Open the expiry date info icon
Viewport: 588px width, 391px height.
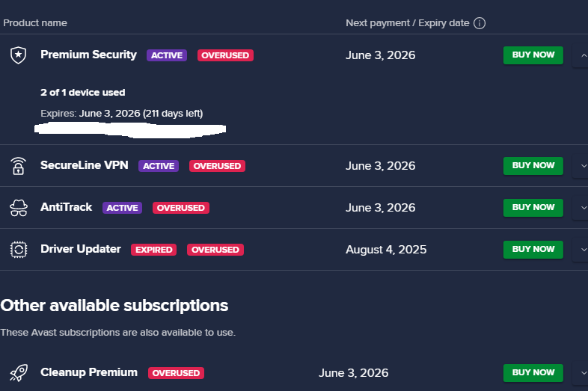click(480, 23)
